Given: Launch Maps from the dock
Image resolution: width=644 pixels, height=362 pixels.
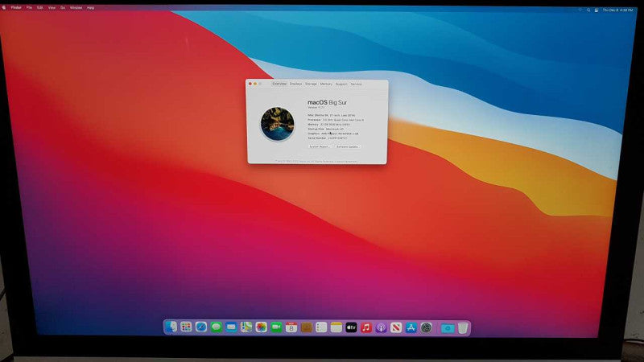Looking at the screenshot, I should (246, 327).
